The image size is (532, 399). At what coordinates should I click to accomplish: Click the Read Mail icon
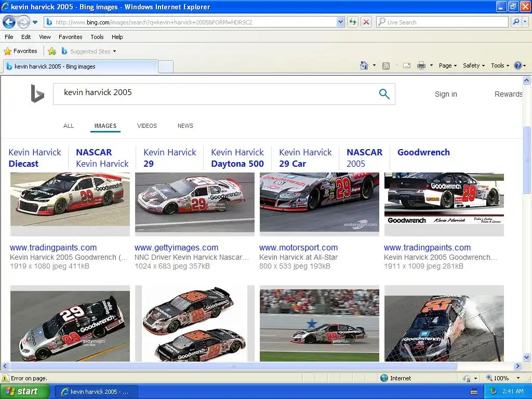407,65
